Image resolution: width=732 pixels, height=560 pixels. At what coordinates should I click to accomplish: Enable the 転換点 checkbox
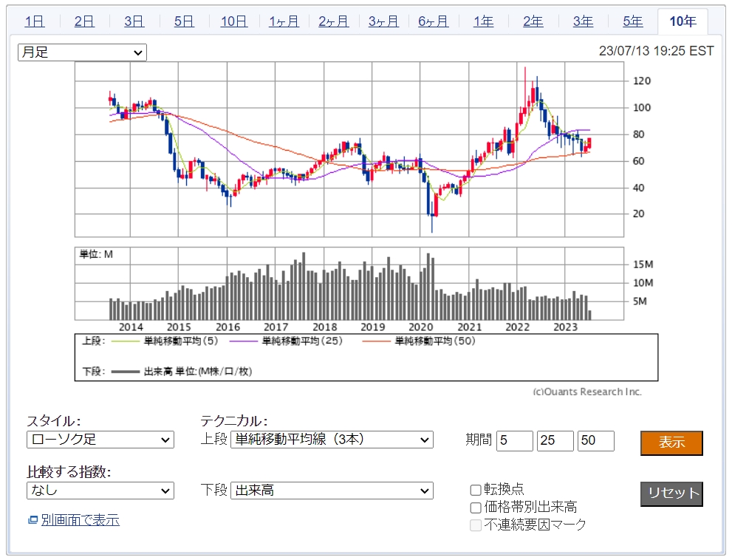[x=475, y=490]
